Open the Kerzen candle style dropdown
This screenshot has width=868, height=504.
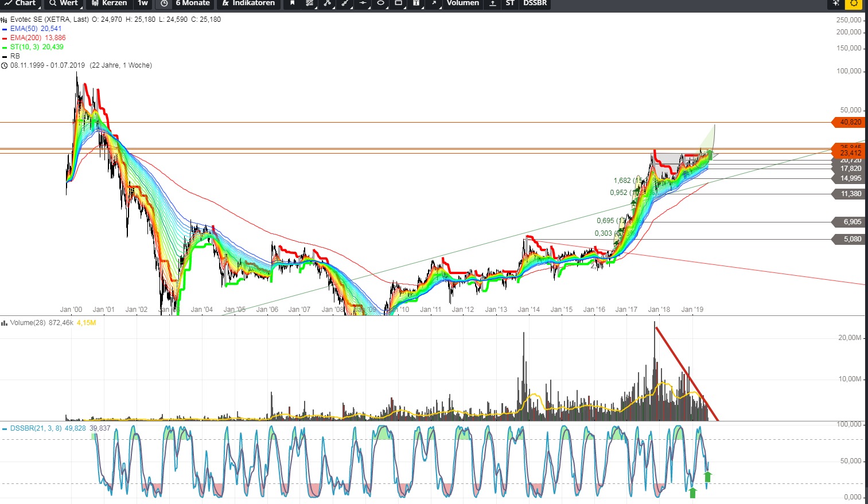coord(109,3)
